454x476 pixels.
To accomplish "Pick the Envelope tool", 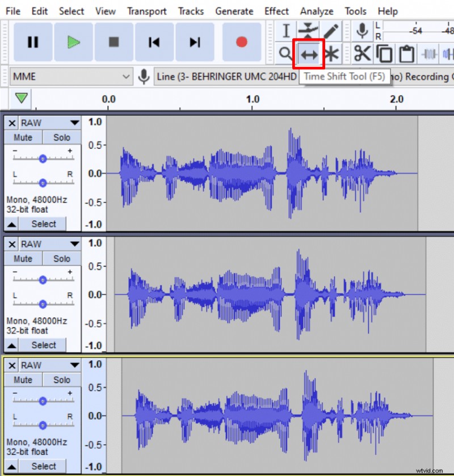I will click(309, 31).
